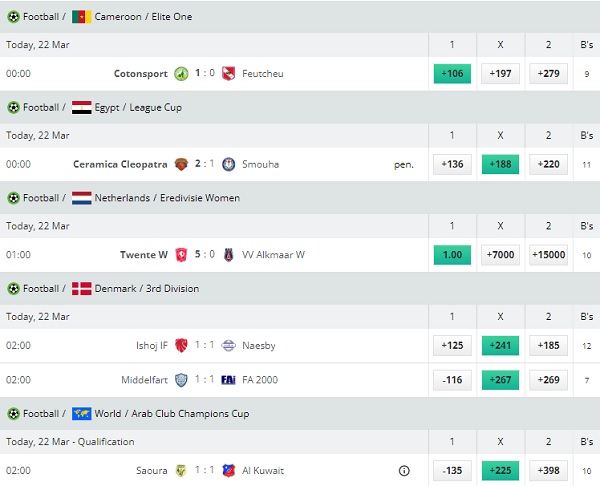600x486 pixels.
Task: Choose the -116 Middelfart home win odds
Action: click(x=452, y=380)
